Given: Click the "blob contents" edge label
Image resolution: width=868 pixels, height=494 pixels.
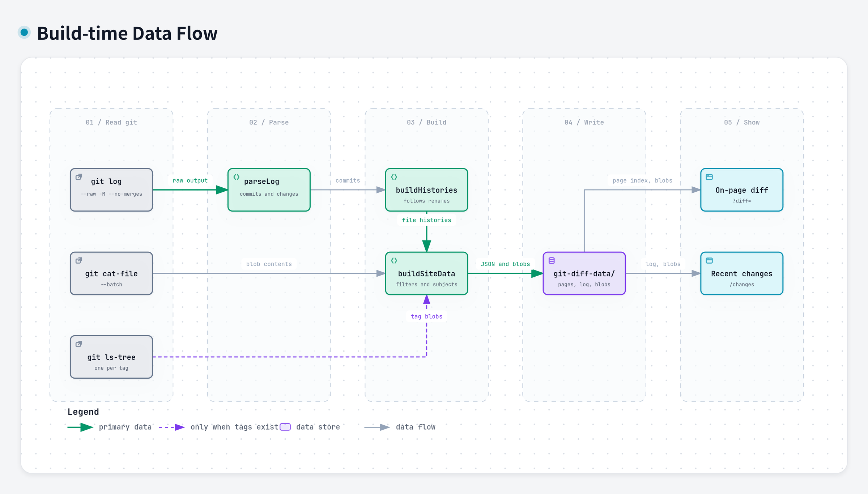Looking at the screenshot, I should click(x=269, y=264).
